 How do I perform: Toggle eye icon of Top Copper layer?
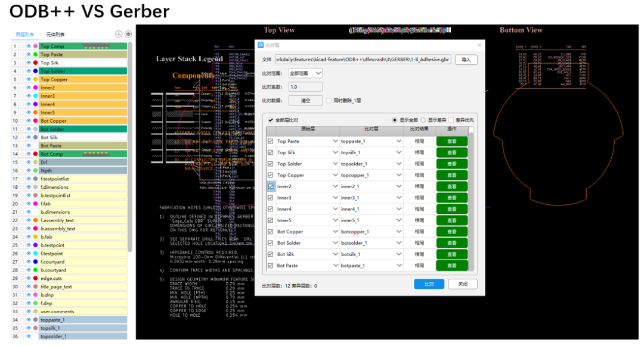(29, 80)
